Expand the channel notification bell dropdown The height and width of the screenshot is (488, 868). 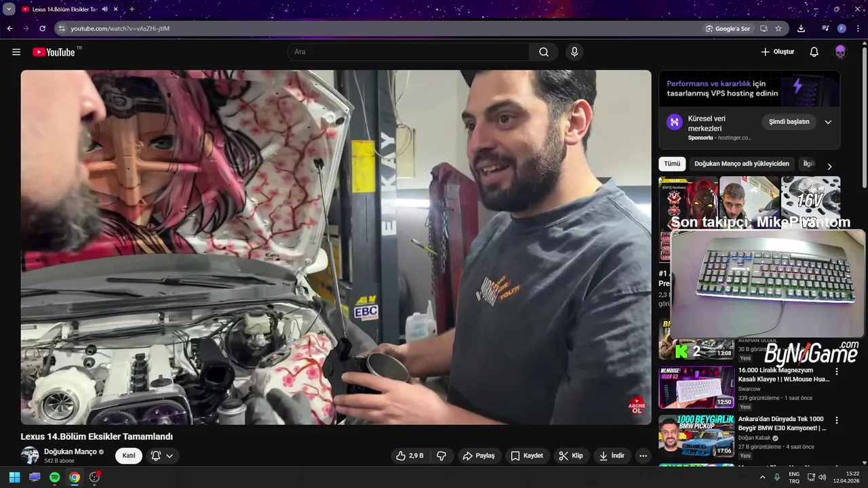[x=163, y=455]
